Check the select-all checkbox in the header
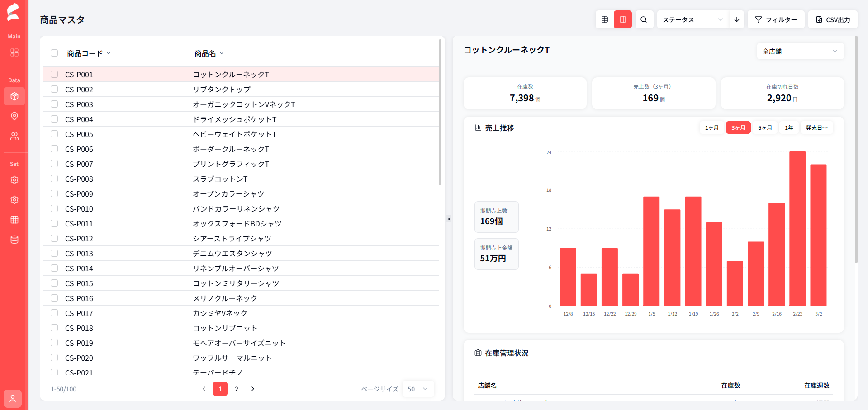 (54, 52)
